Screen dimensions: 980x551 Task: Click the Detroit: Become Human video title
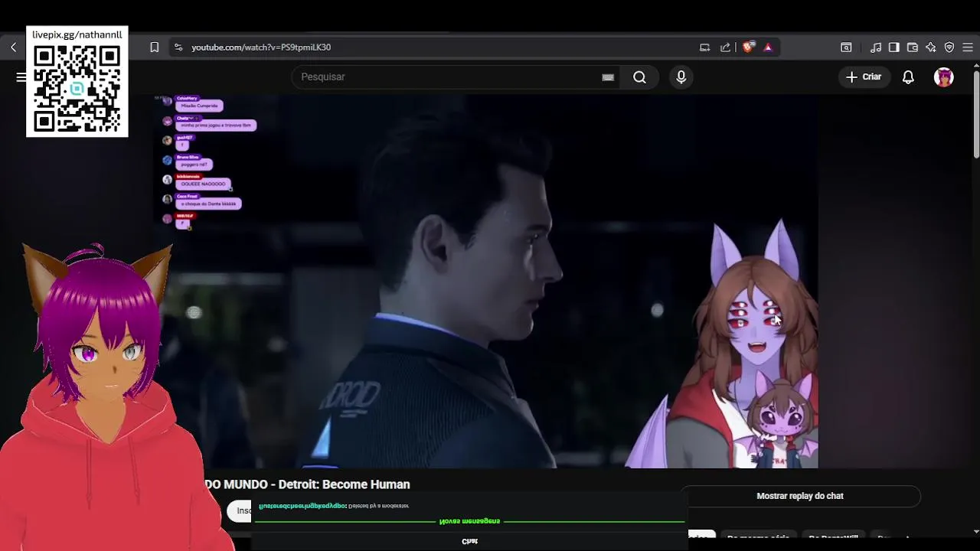tap(307, 484)
